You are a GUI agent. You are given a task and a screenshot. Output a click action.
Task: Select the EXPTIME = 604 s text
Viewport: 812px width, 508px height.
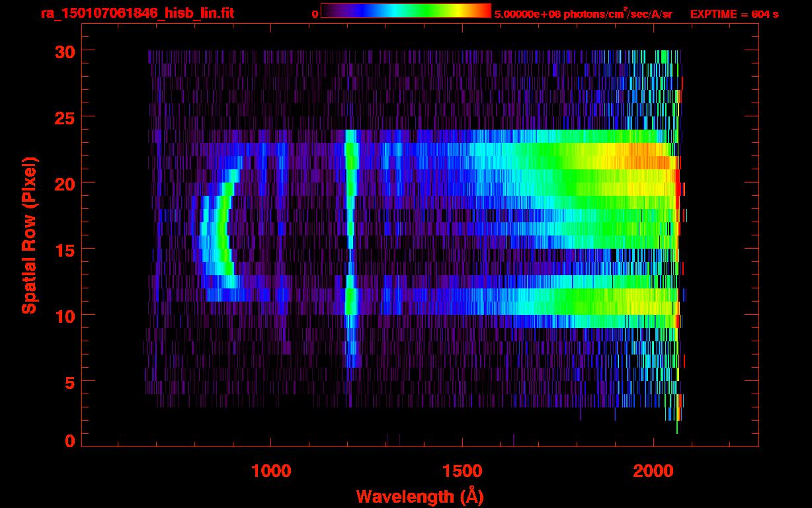(734, 14)
